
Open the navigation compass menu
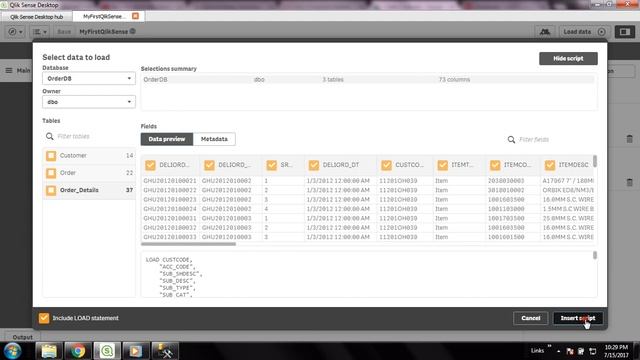click(x=15, y=32)
